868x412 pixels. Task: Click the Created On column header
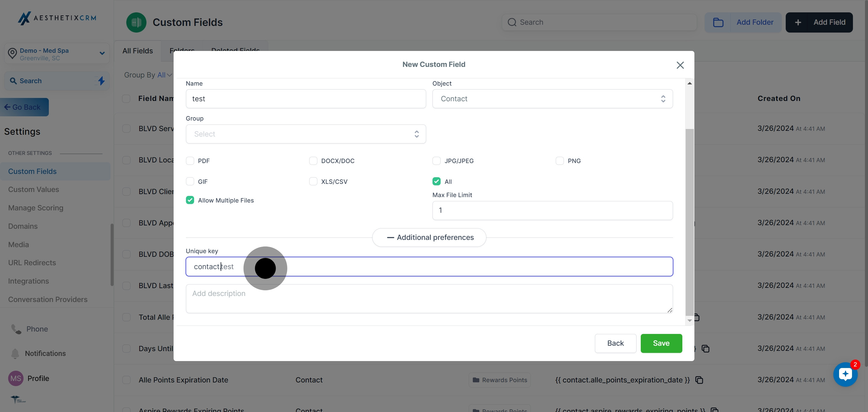pyautogui.click(x=779, y=98)
